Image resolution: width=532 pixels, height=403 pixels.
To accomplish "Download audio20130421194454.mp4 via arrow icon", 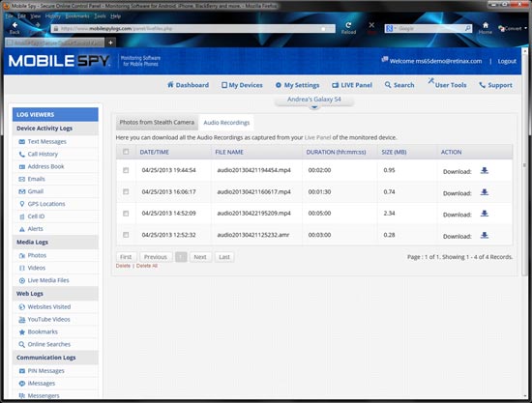I will tap(485, 170).
